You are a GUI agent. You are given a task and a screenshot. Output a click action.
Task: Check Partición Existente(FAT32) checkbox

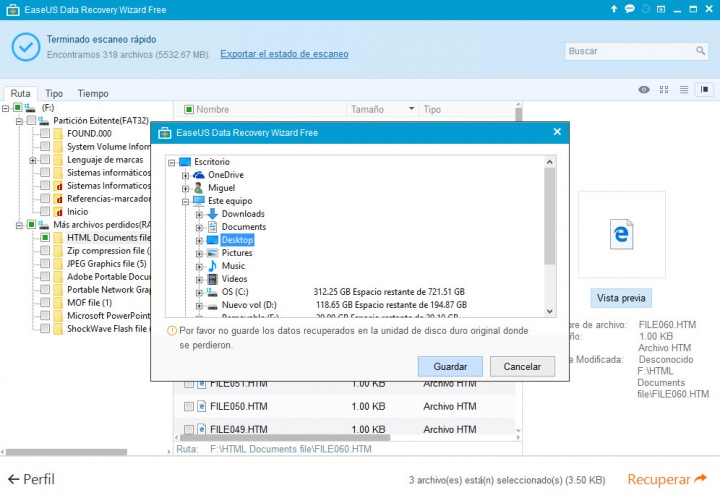[x=31, y=120]
